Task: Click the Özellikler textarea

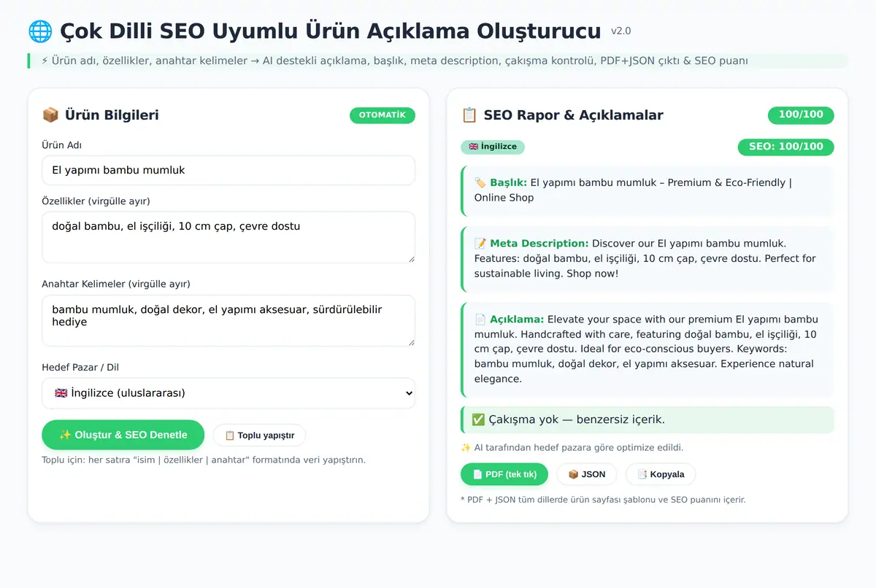Action: pos(228,237)
